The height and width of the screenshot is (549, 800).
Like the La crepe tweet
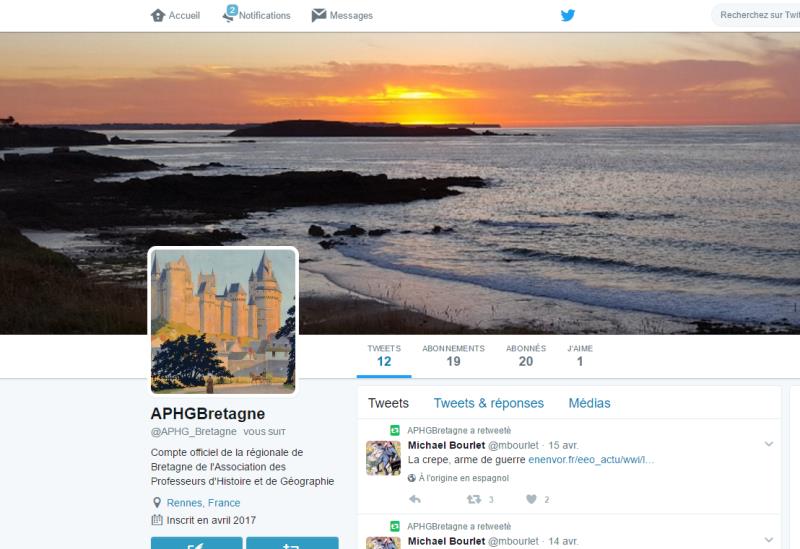click(x=532, y=499)
